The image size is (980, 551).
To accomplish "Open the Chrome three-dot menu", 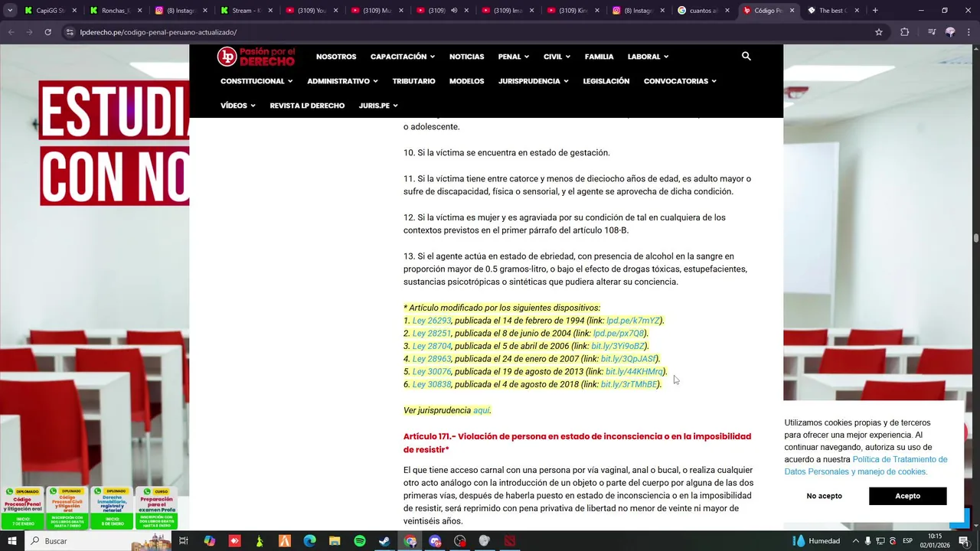I will (969, 32).
